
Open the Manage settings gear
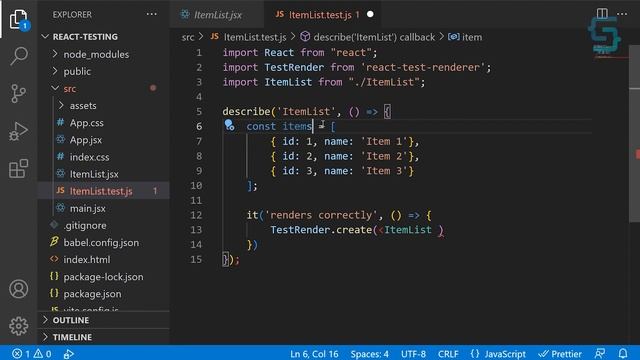18,326
